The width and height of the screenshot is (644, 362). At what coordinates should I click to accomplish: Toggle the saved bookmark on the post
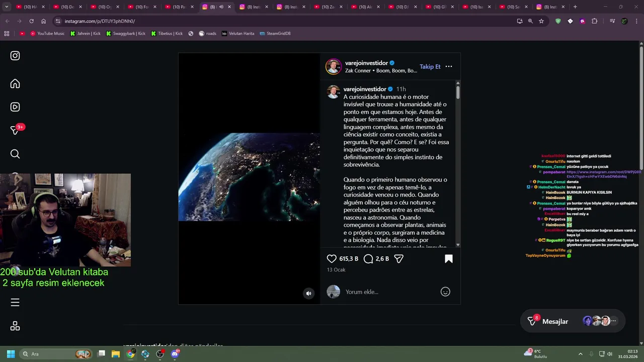449,258
